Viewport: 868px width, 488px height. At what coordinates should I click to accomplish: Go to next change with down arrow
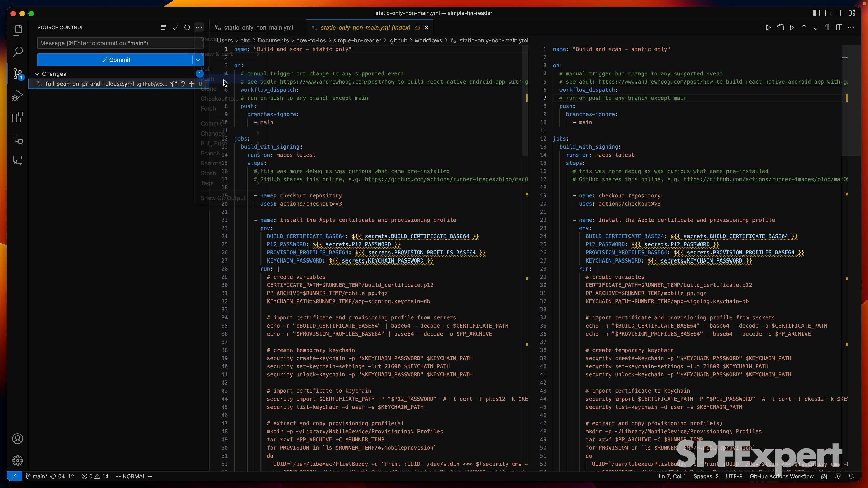pos(816,27)
